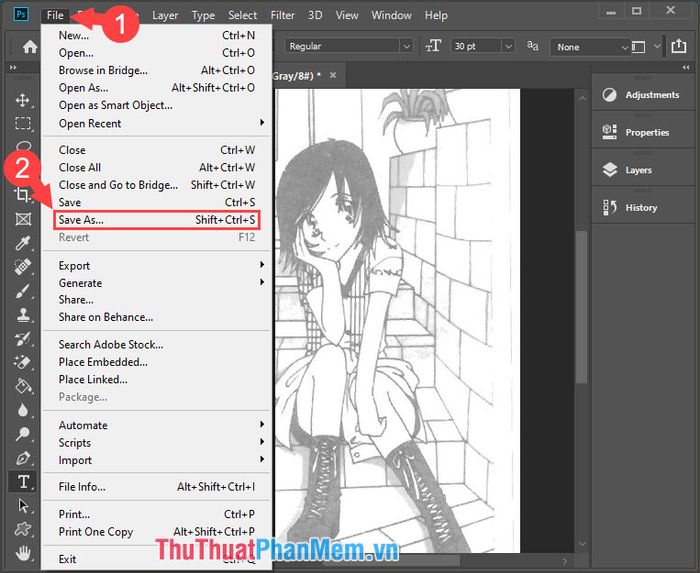Expand the Scripts submenu
The height and width of the screenshot is (573, 700).
pos(156,443)
